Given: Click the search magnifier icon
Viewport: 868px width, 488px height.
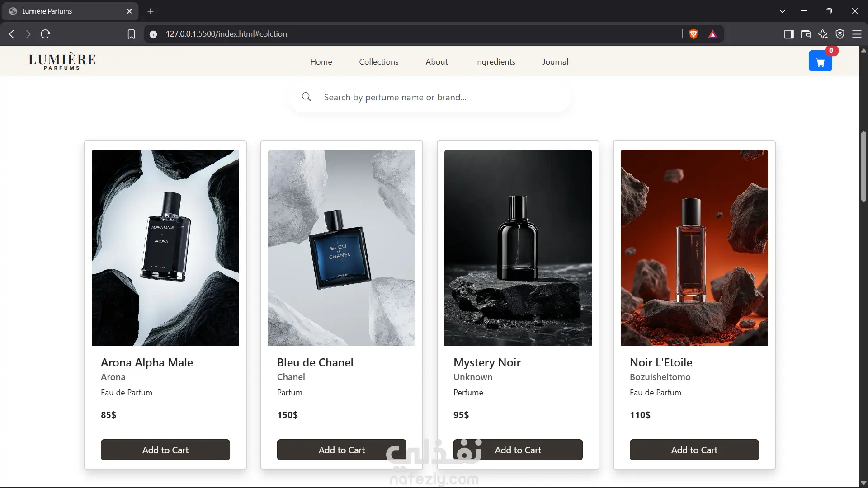Looking at the screenshot, I should click(307, 97).
